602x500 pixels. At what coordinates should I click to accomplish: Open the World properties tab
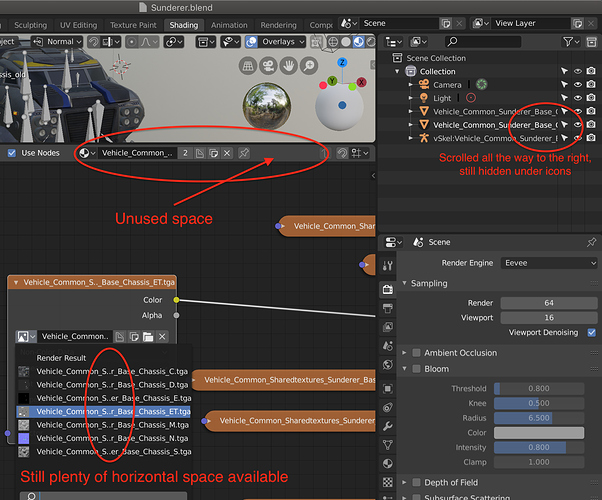click(x=387, y=364)
